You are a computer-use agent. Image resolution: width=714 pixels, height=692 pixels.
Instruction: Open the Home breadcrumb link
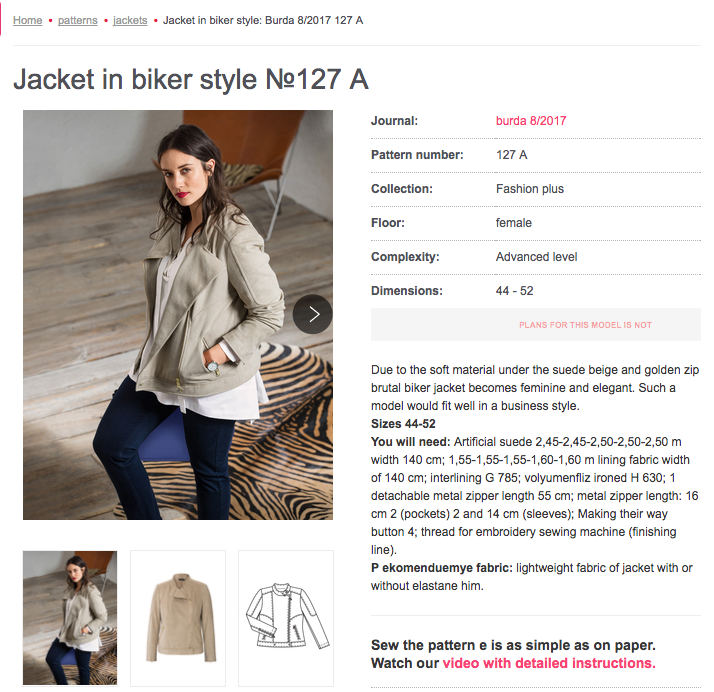pos(28,20)
